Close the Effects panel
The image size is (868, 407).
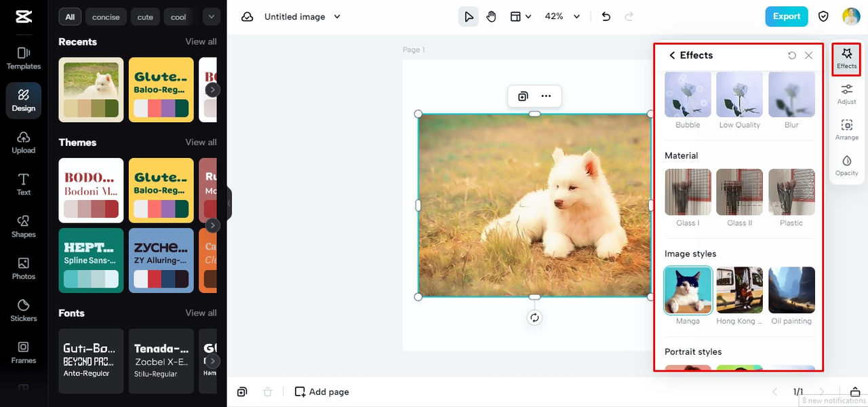(x=808, y=56)
